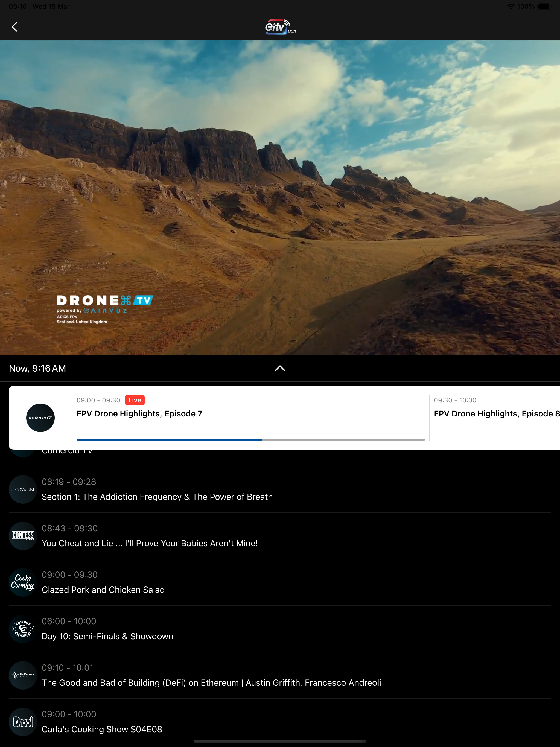Tap the home indicator bar

(280, 742)
